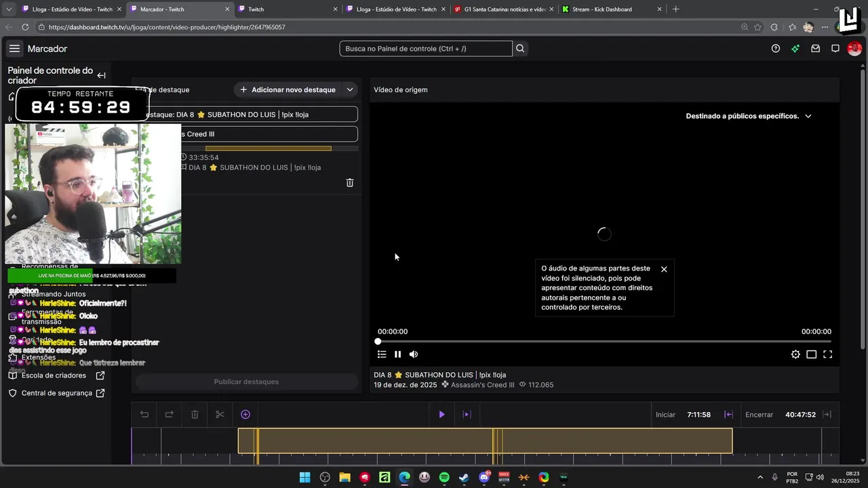Screen dimensions: 868x488
Task: Open the user profile avatar
Action: pos(854,49)
